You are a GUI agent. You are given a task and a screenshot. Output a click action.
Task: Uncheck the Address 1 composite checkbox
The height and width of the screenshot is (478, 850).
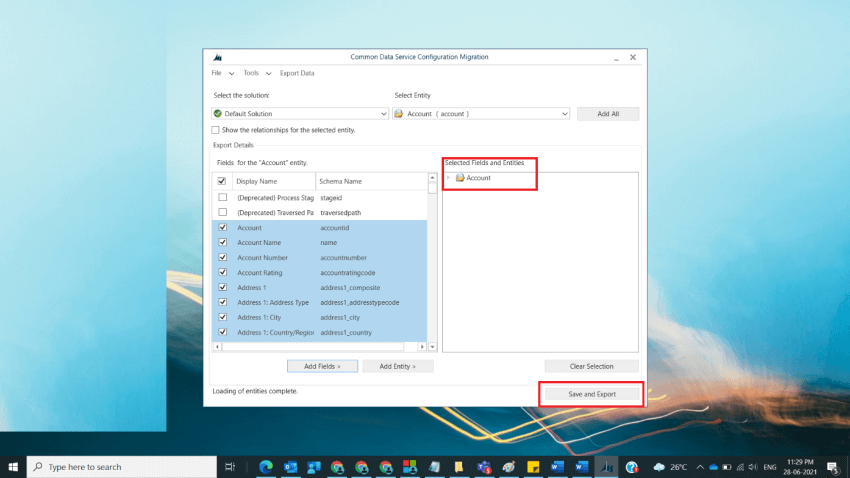pos(223,287)
